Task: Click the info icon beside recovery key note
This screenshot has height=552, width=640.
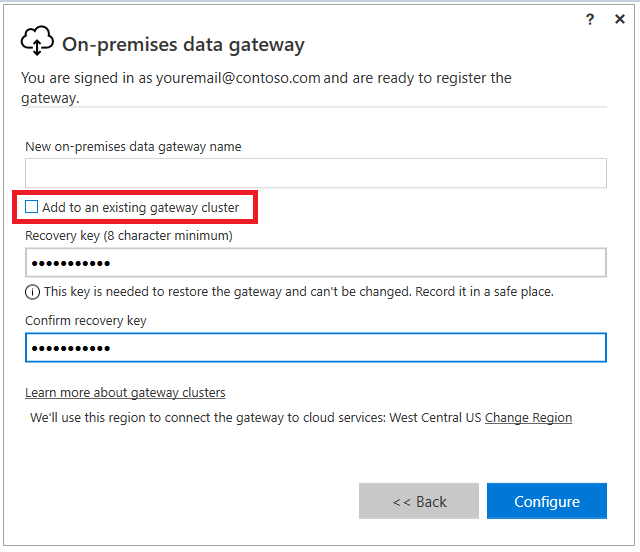Action: (x=32, y=292)
